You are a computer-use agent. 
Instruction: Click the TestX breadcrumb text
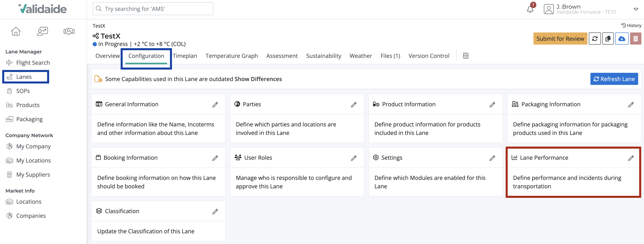point(99,26)
